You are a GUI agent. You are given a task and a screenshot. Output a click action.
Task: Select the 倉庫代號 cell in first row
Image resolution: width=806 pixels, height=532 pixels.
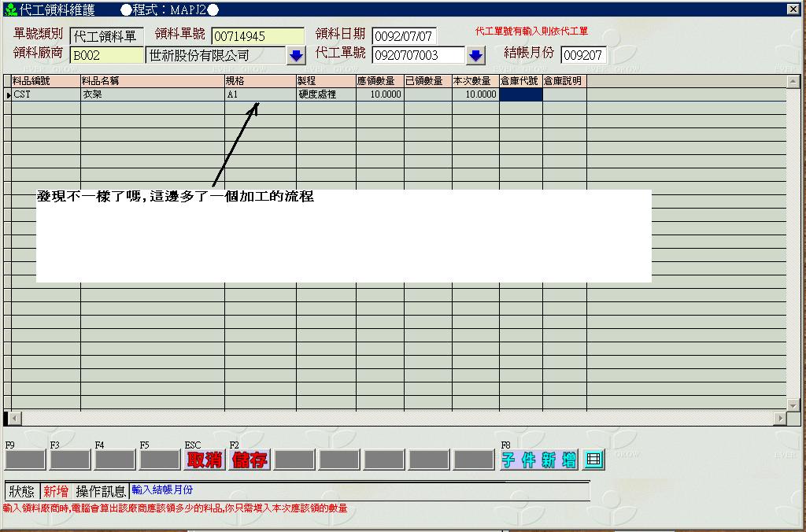pos(520,94)
